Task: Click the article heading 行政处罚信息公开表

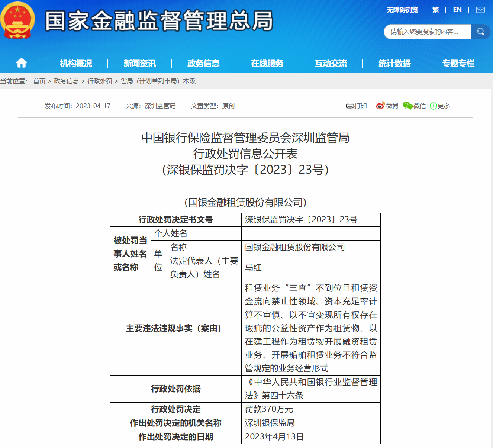Action: click(x=245, y=154)
